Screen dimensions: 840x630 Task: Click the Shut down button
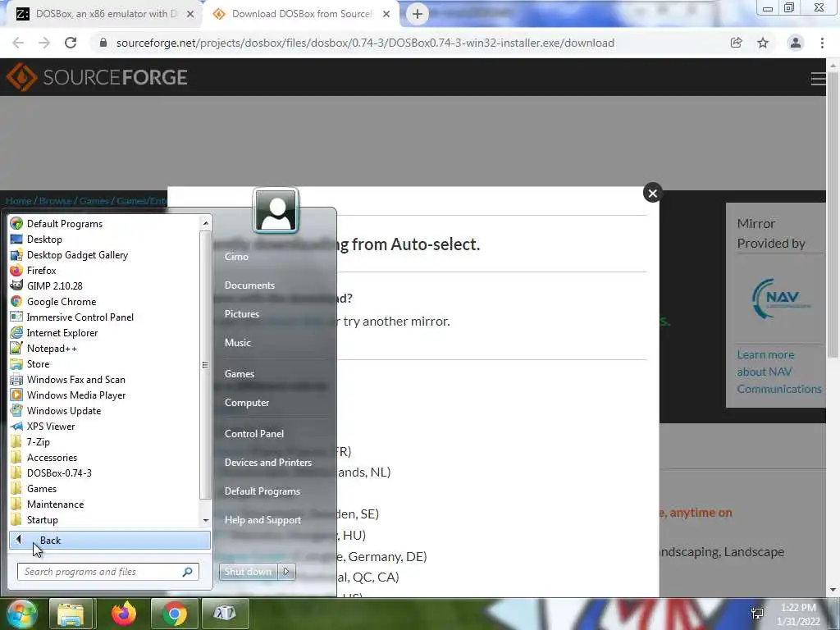point(248,572)
